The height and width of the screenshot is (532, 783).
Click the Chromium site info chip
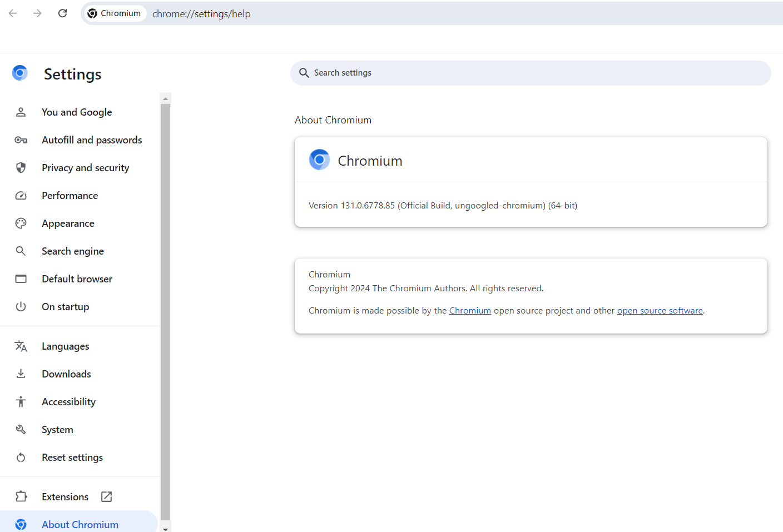[116, 13]
